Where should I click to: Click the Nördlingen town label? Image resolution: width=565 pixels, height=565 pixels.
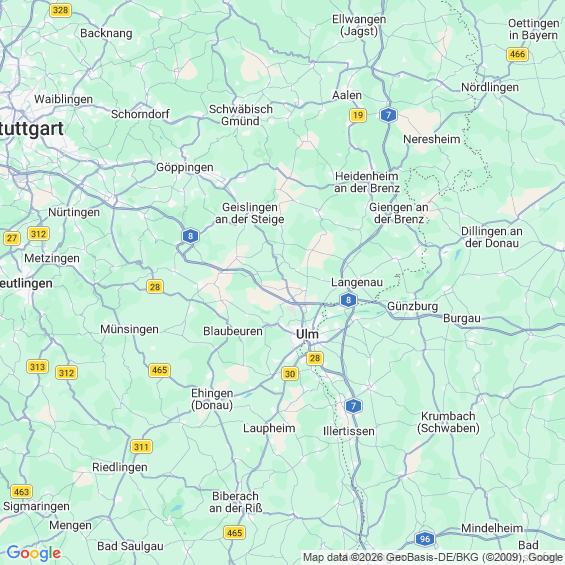tap(490, 87)
